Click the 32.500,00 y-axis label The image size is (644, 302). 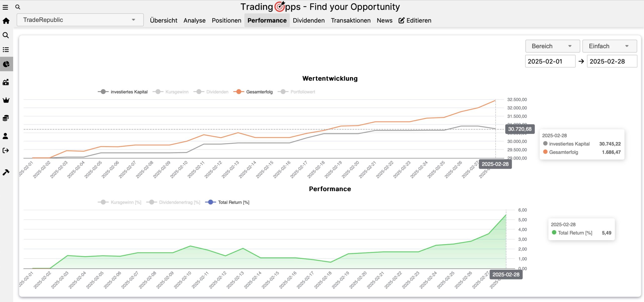pyautogui.click(x=517, y=100)
